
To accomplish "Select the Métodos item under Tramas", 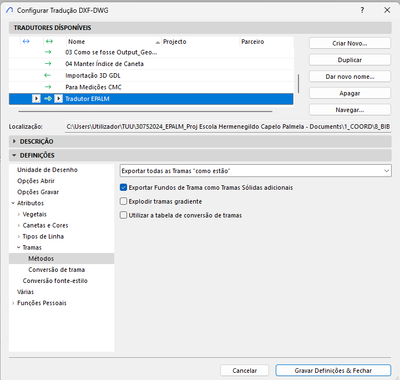I will coord(61,258).
